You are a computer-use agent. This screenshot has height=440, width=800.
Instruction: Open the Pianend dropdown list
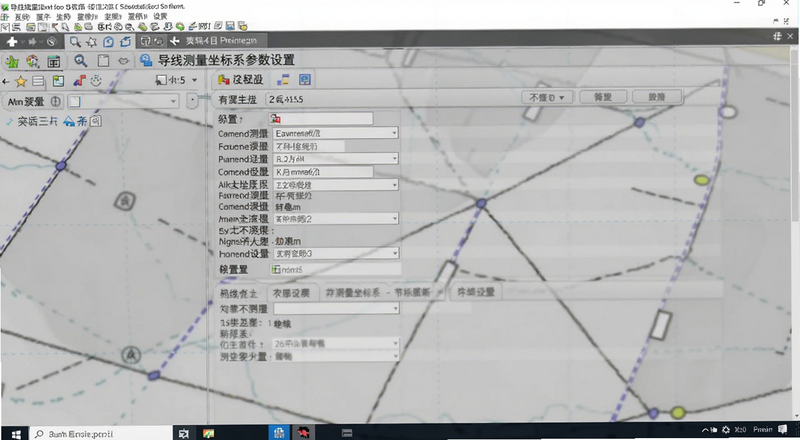(x=336, y=159)
